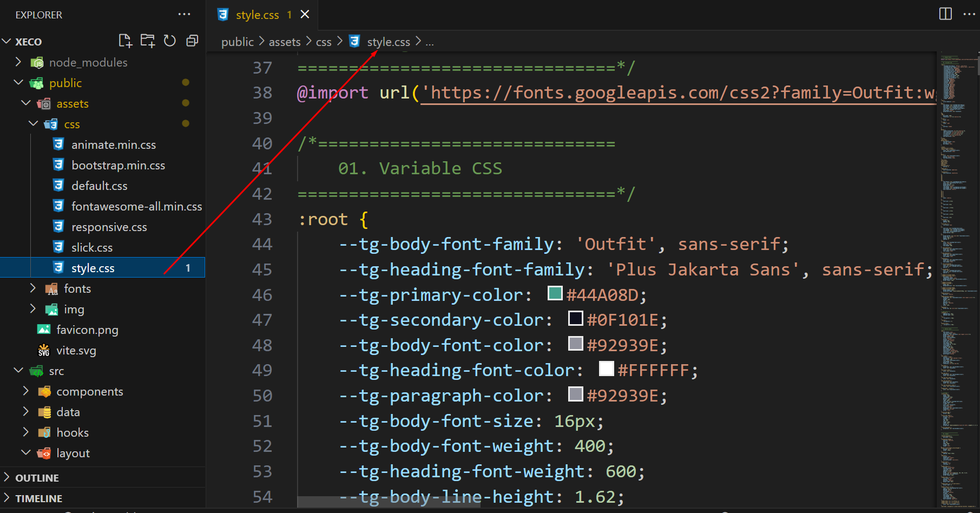Click swatch on --tg-body-font-color line
980x513 pixels.
click(576, 344)
